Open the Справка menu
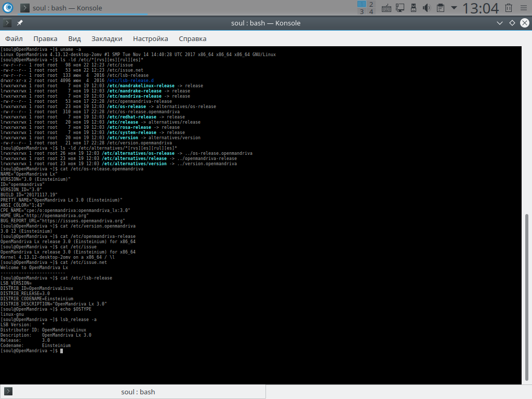This screenshot has height=399, width=532. (x=192, y=38)
